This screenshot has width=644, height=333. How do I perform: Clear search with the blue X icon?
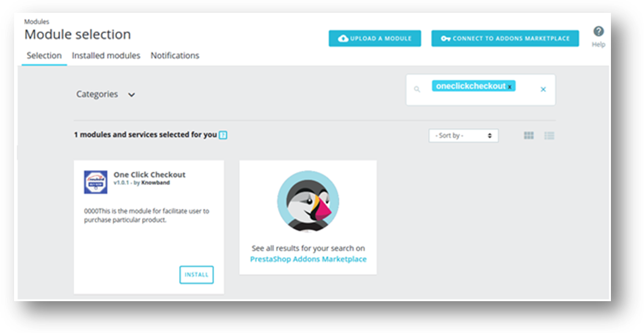(543, 89)
